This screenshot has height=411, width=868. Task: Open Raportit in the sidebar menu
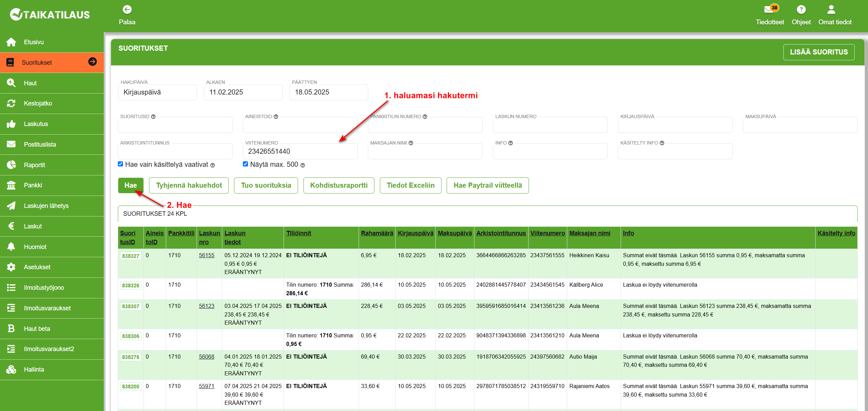[x=52, y=165]
